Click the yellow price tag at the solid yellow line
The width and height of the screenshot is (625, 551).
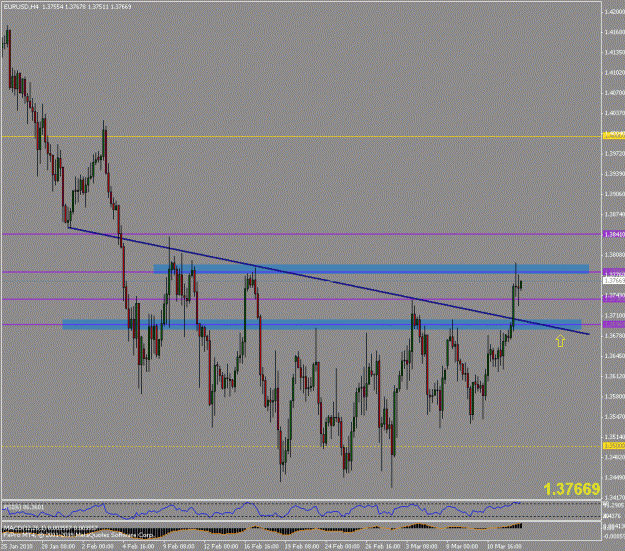[614, 136]
